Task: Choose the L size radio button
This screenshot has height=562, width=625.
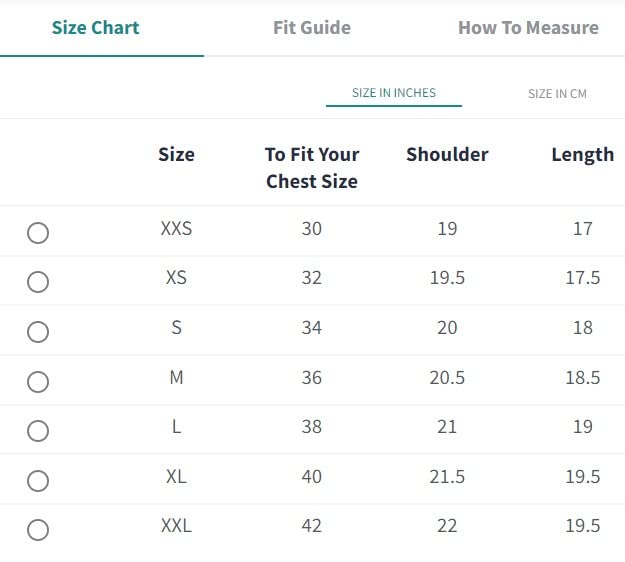Action: pos(38,431)
